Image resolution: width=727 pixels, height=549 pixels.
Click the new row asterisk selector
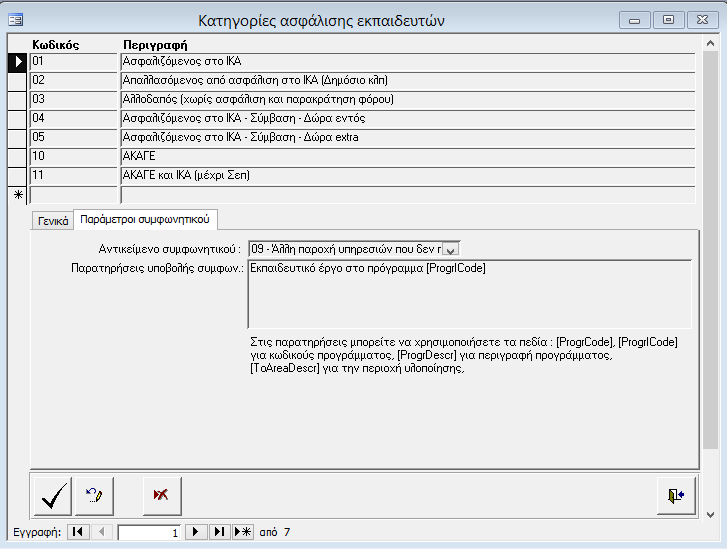coord(18,194)
